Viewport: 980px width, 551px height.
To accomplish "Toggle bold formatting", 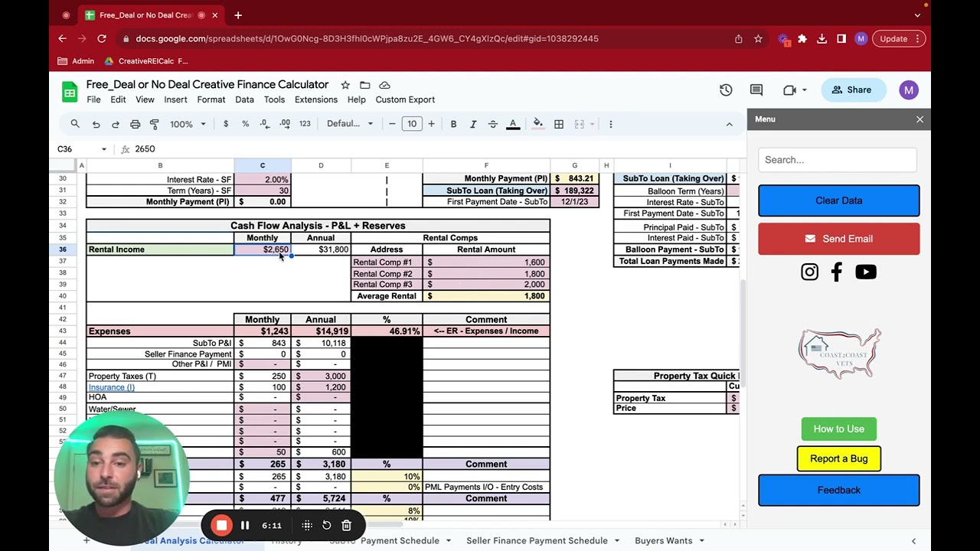I will [x=453, y=124].
